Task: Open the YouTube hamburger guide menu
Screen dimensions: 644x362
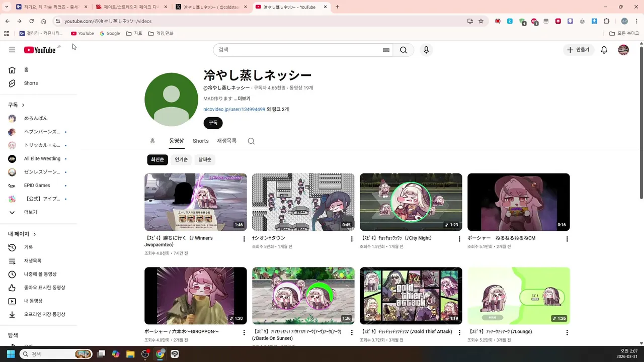Action: tap(12, 50)
